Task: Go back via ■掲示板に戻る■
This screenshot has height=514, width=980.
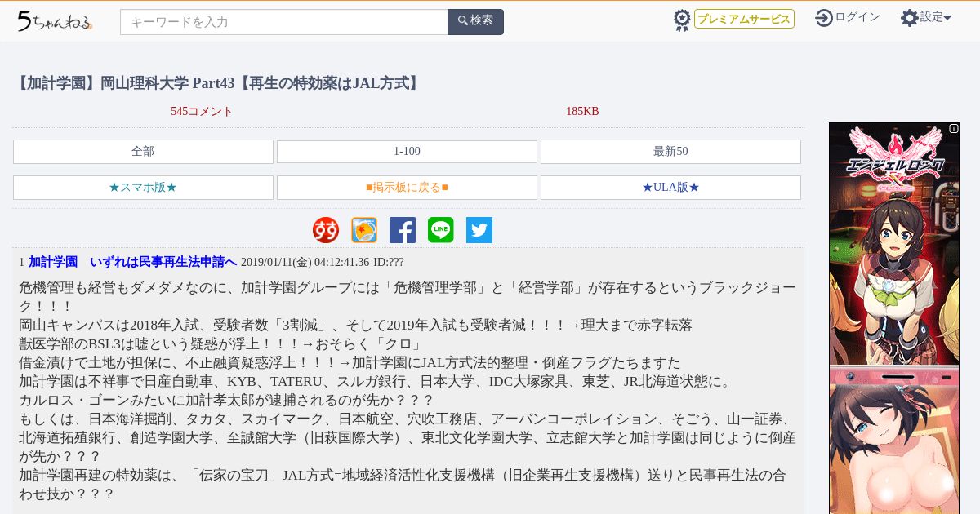Action: tap(407, 188)
